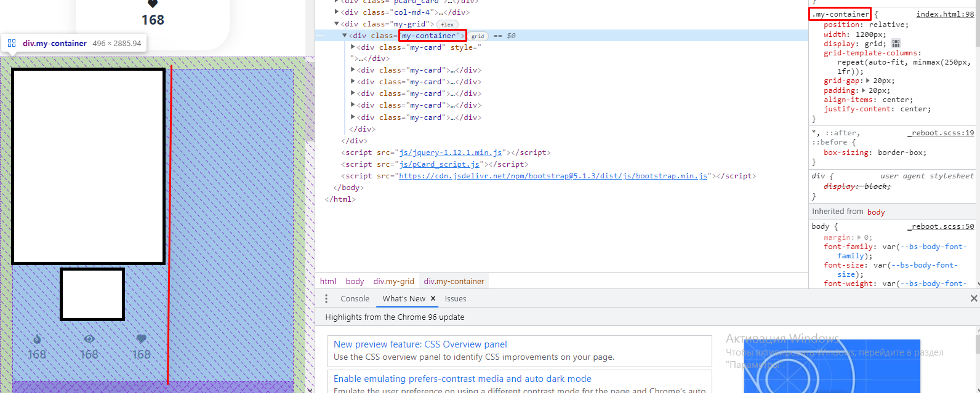
Task: Expand the fourth my-card div
Action: [353, 93]
